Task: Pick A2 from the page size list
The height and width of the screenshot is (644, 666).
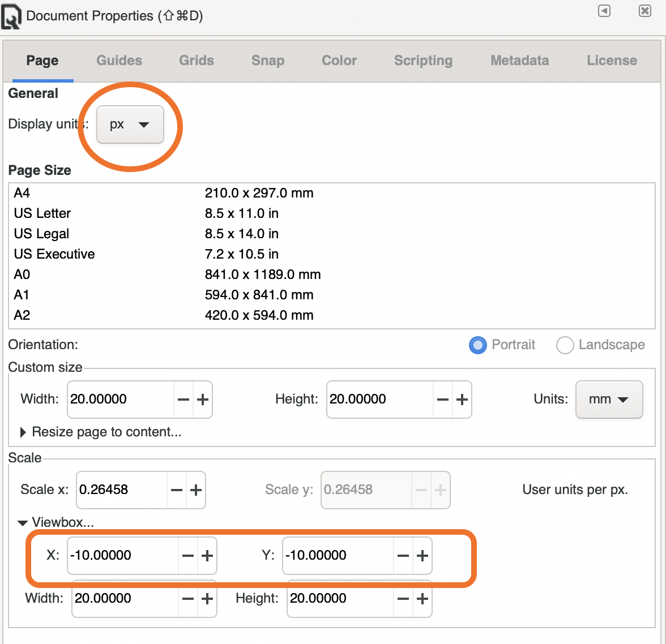Action: (22, 315)
